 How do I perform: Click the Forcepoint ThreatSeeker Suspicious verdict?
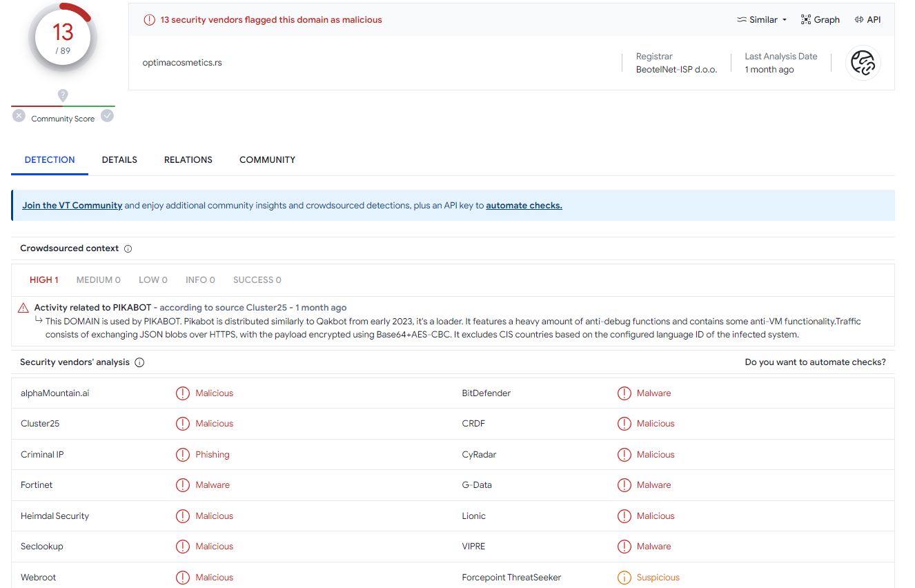click(x=658, y=578)
